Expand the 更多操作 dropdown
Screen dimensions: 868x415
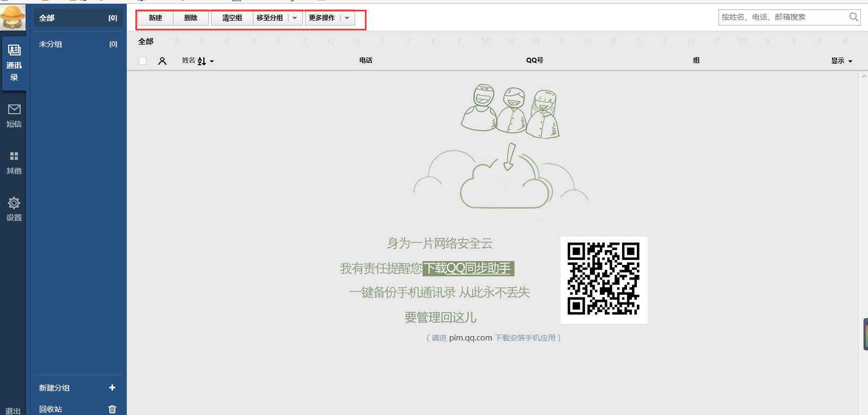pyautogui.click(x=347, y=18)
